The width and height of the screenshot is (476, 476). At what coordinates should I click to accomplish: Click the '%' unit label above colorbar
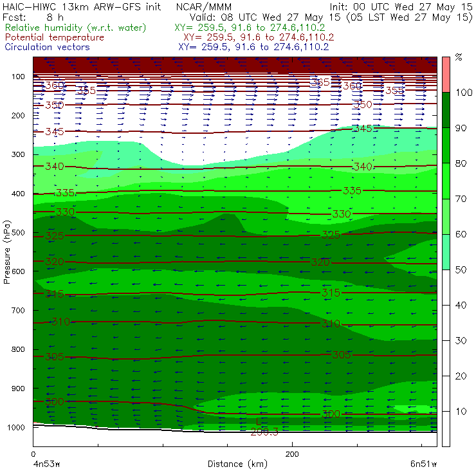tap(459, 57)
